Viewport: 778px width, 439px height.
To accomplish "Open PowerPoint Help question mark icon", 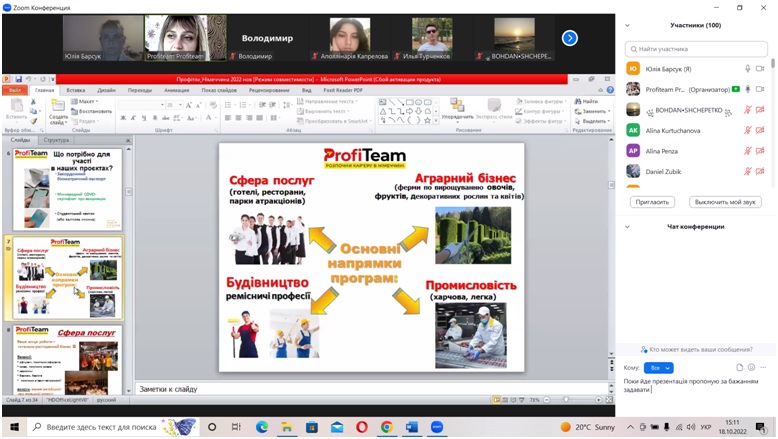I will pos(610,90).
